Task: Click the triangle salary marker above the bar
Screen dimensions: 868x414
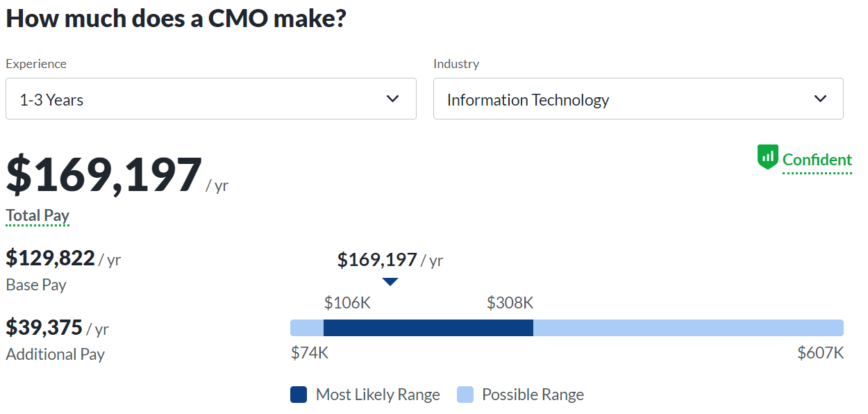Action: coord(390,281)
